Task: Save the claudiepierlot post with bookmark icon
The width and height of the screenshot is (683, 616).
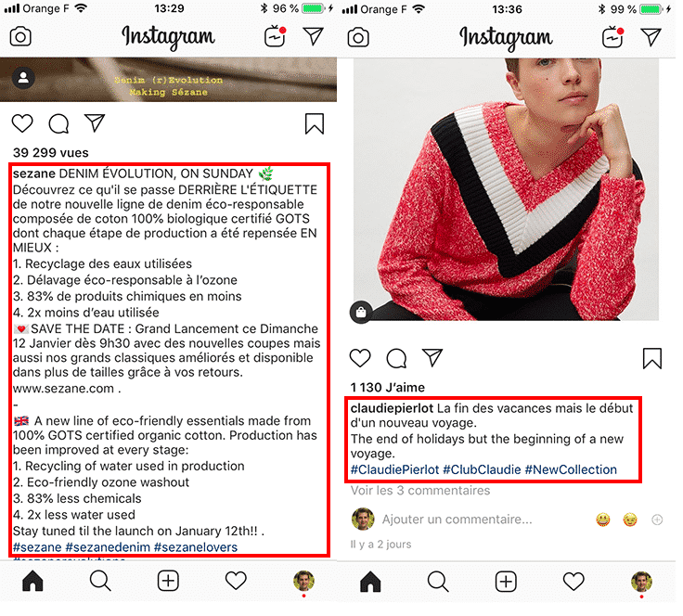Action: [x=652, y=358]
